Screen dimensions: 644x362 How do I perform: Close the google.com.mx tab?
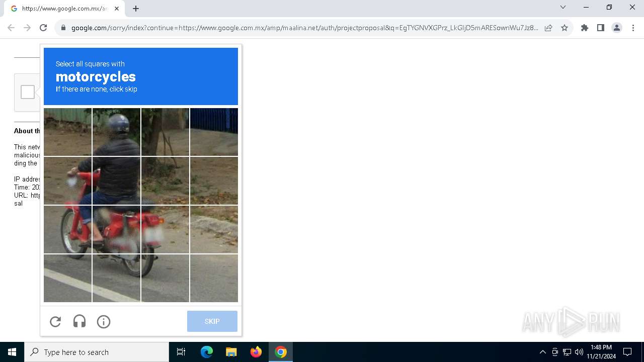[117, 9]
